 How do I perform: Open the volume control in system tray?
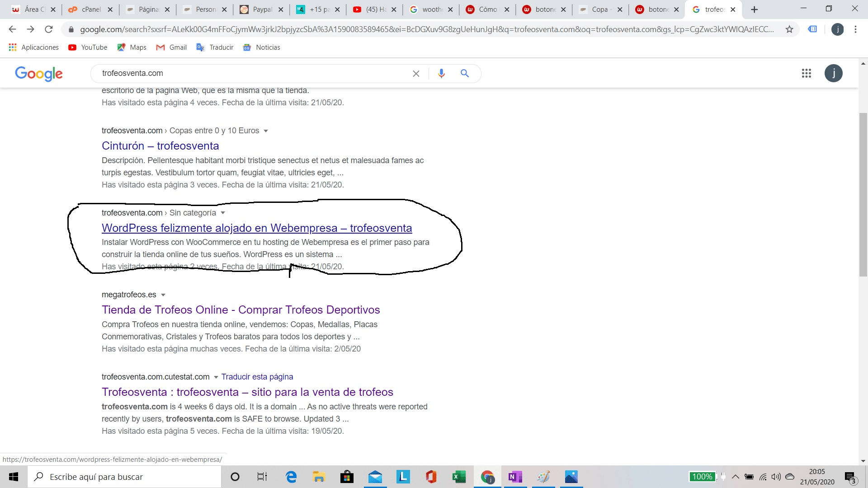click(776, 477)
